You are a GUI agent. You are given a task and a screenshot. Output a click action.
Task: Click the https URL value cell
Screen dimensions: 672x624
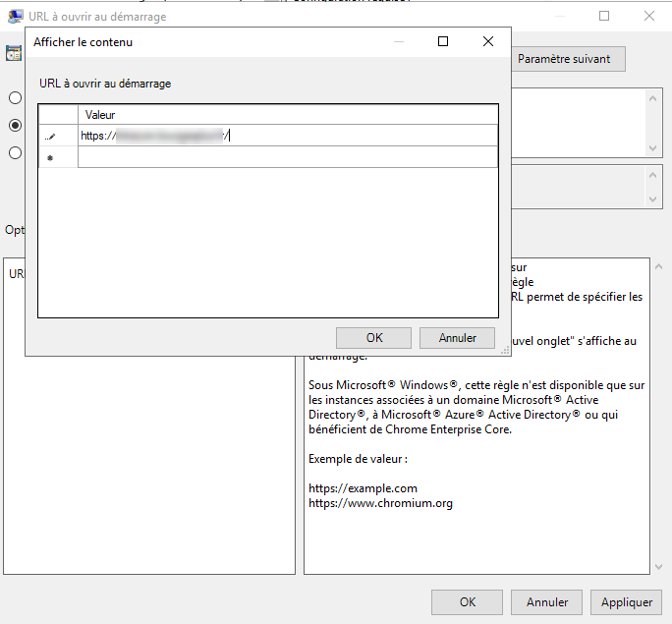(287, 136)
